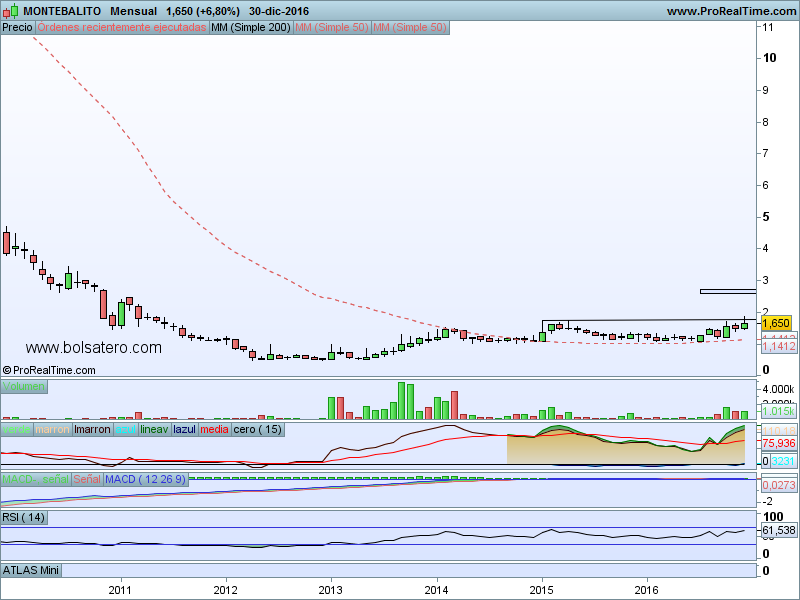This screenshot has width=800, height=600.
Task: Click the 0,0273 MACD value tag
Action: pos(779,485)
